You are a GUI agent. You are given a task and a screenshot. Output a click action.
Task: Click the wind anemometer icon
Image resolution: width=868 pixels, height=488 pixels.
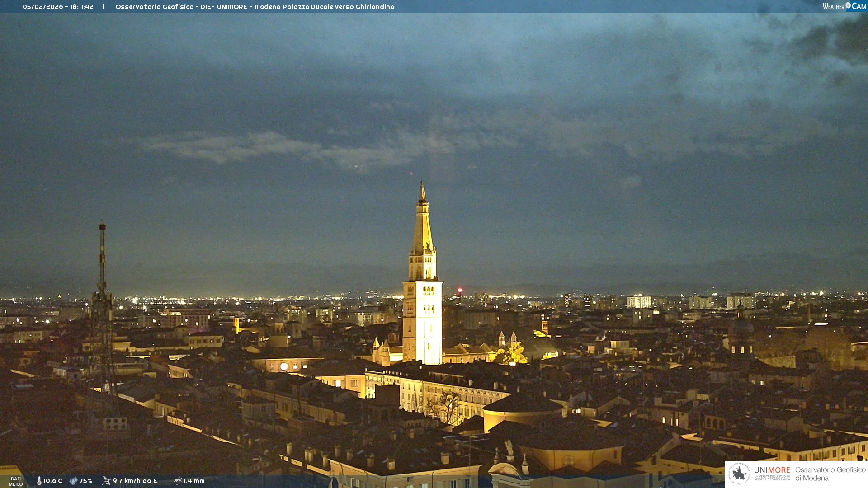[106, 481]
